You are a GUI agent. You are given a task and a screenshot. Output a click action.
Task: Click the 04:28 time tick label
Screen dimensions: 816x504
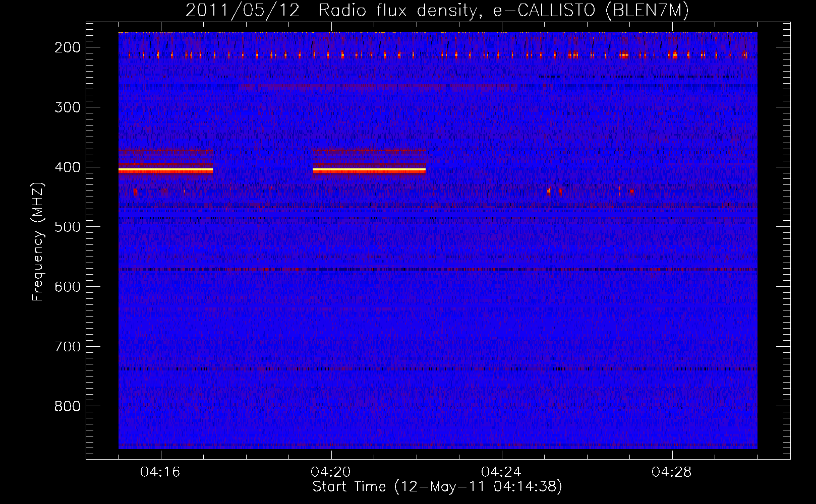[672, 472]
